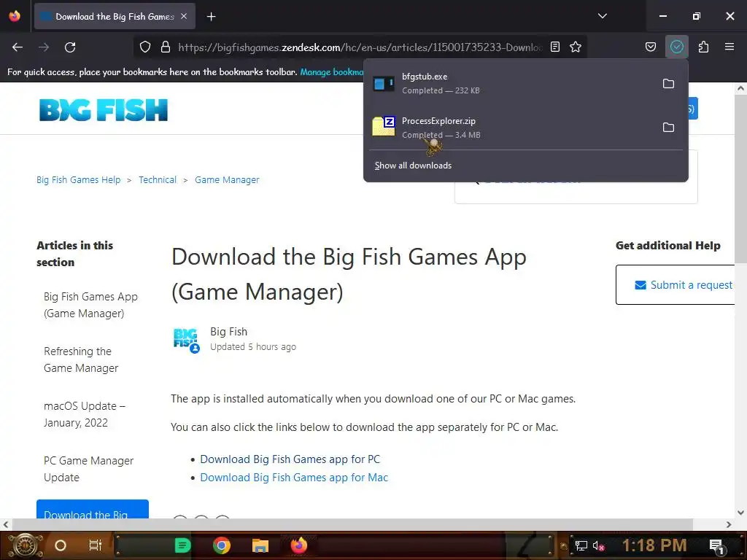
Task: Open the Technical breadcrumb link
Action: 158,180
